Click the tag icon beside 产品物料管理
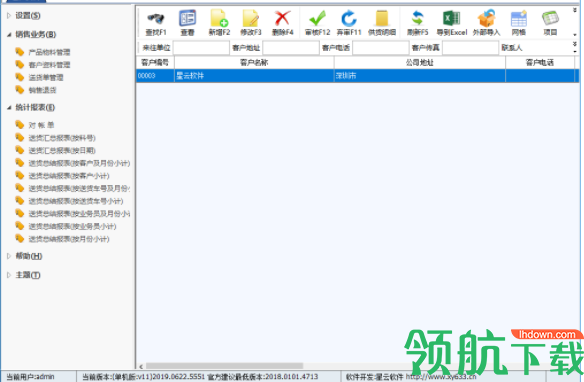The image size is (584, 382). pyautogui.click(x=20, y=52)
